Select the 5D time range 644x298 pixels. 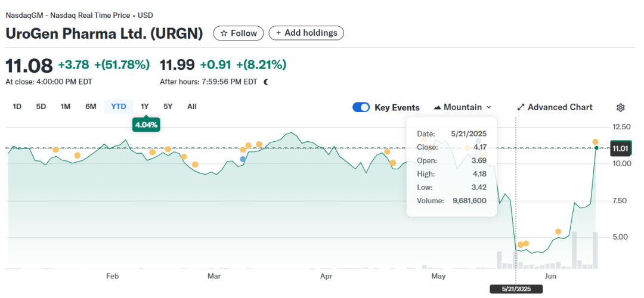[41, 107]
